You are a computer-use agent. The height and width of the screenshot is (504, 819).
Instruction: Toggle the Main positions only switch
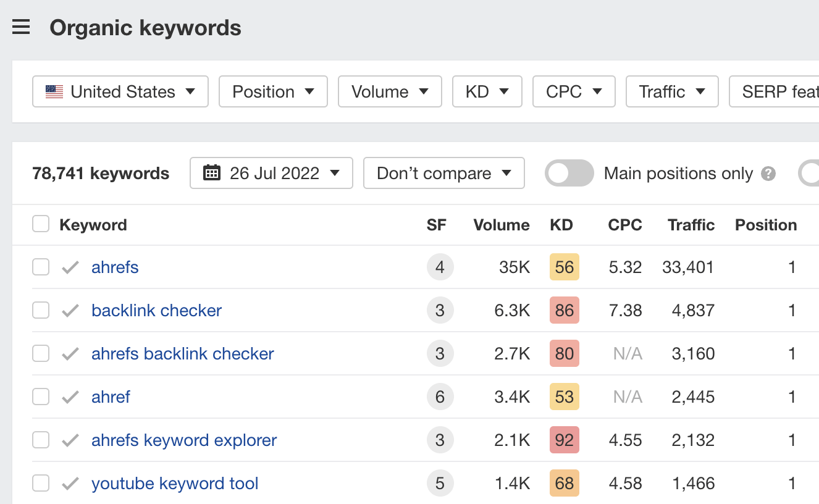569,174
